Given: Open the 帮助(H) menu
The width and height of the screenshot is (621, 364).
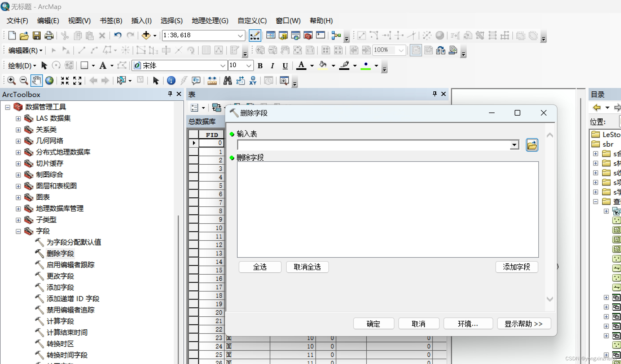Looking at the screenshot, I should coord(321,21).
